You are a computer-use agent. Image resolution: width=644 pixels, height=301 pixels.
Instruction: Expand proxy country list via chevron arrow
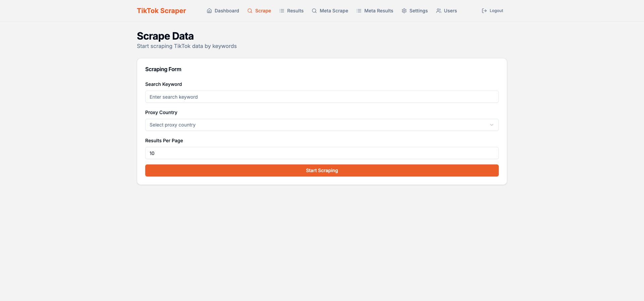(x=492, y=125)
